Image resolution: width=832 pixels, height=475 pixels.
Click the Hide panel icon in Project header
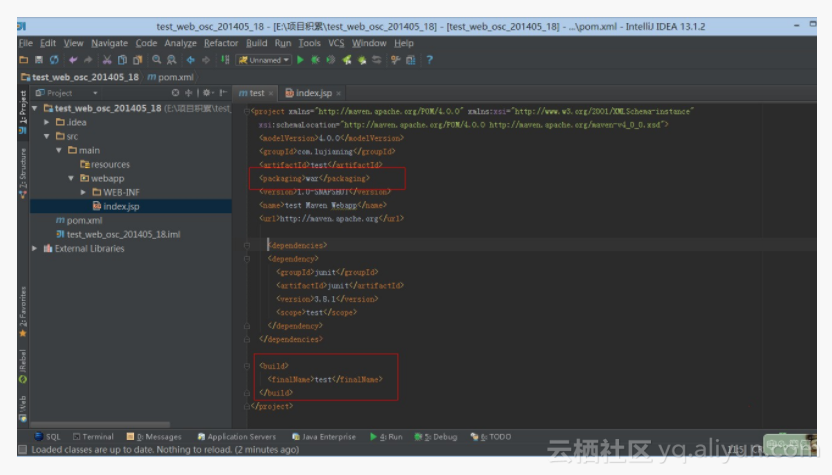click(223, 93)
